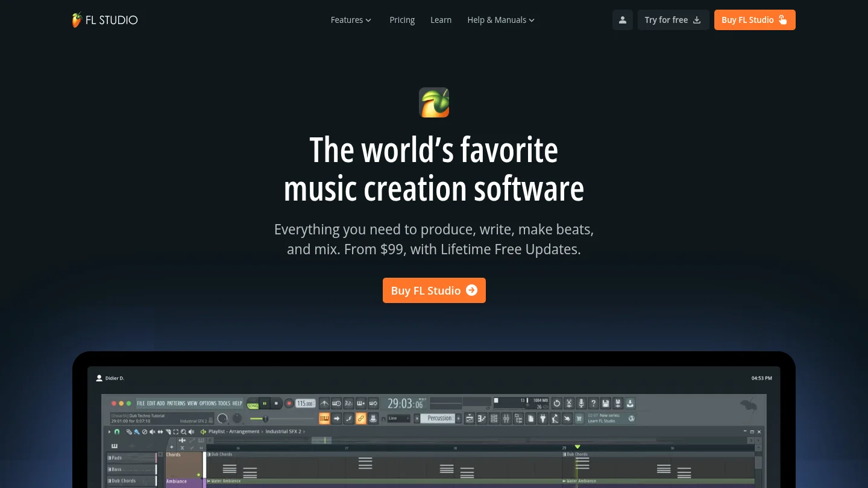Toggle the metronome icon in the DAW toolbar

[x=324, y=403]
